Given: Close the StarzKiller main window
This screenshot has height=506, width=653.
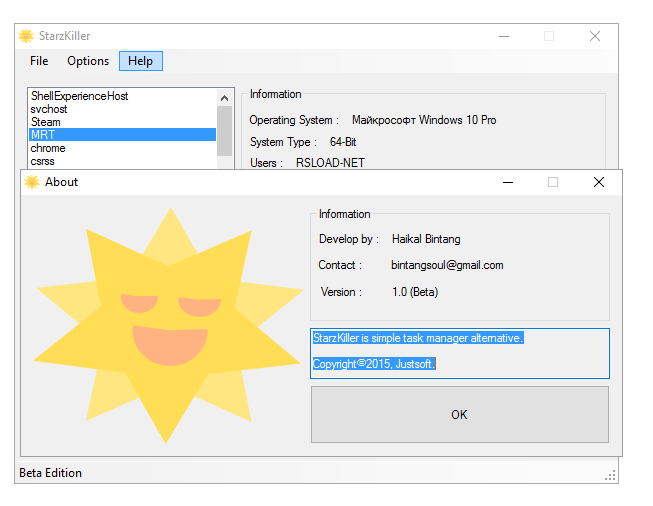Looking at the screenshot, I should [595, 36].
